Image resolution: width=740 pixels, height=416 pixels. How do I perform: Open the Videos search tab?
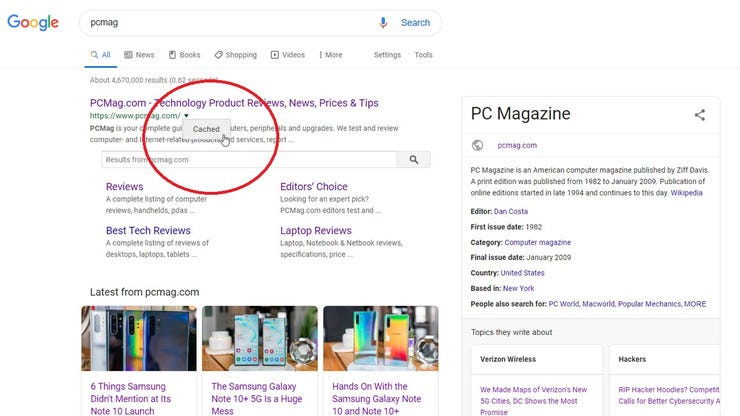coord(288,55)
